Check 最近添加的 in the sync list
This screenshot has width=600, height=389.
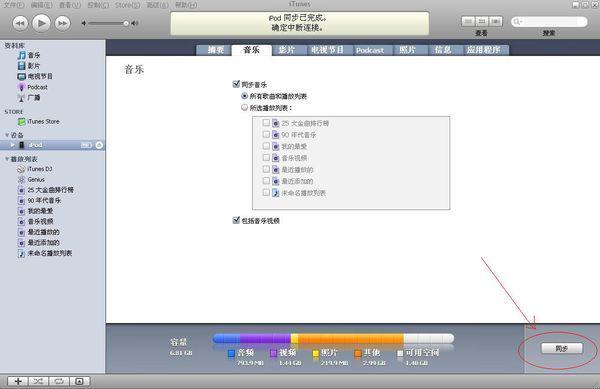(x=266, y=181)
